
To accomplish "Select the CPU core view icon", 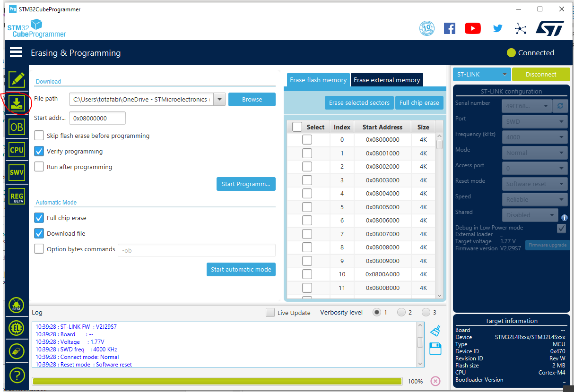I will [17, 150].
